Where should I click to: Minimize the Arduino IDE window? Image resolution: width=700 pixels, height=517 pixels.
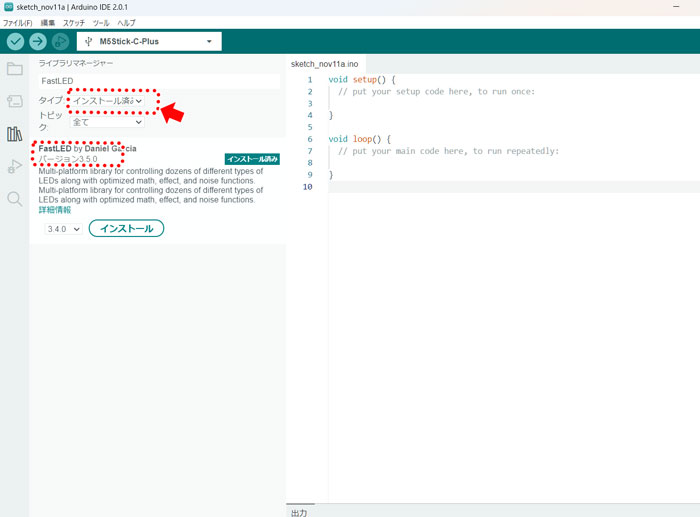pos(676,7)
